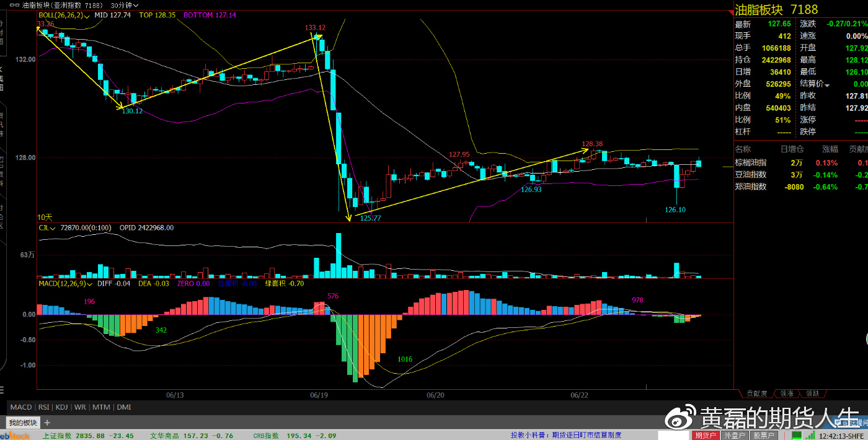Click the 期货户 account button
Screen dimensions: 868x440
706,436
